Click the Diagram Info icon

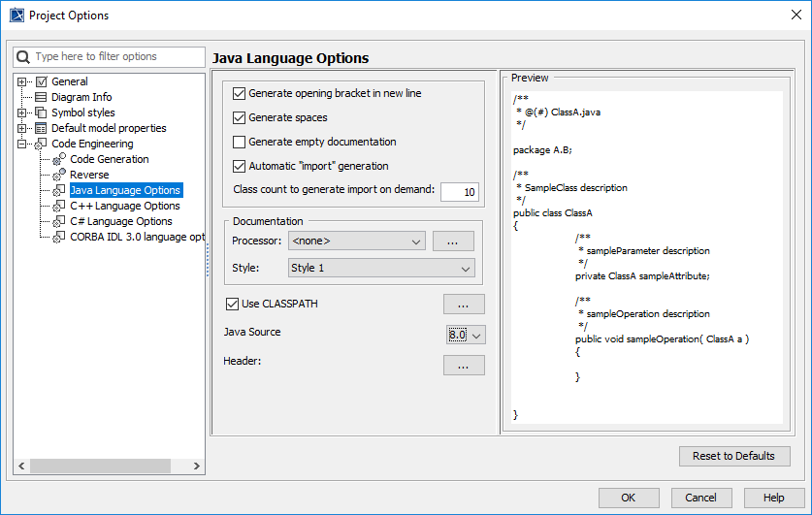(42, 97)
